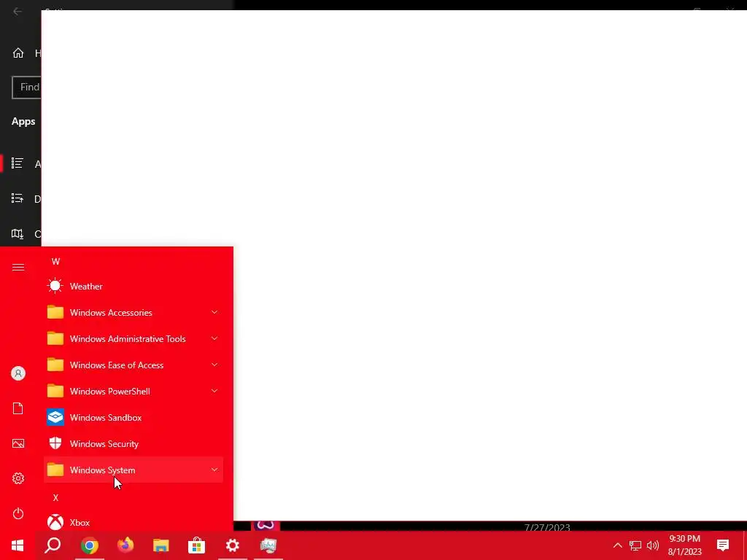This screenshot has width=747, height=560.
Task: Open taskbar Search magnifier
Action: [53, 545]
